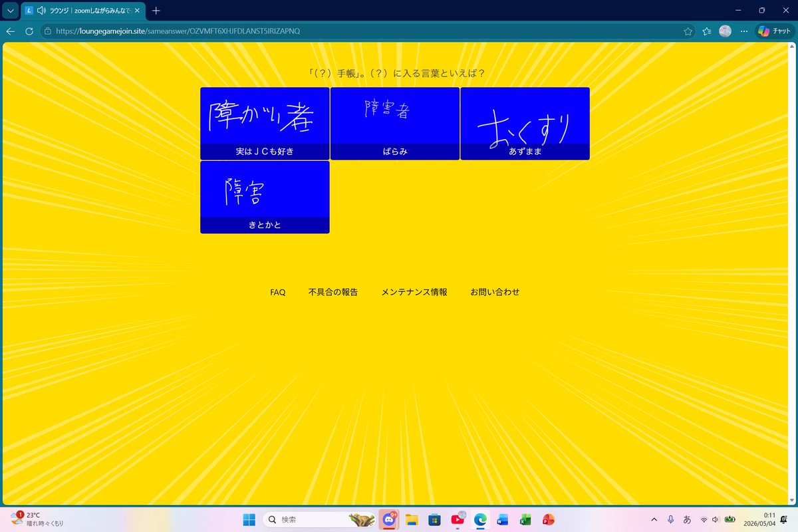This screenshot has width=798, height=532.
Task: Open the Wi-Fi network tray icon
Action: 704,519
